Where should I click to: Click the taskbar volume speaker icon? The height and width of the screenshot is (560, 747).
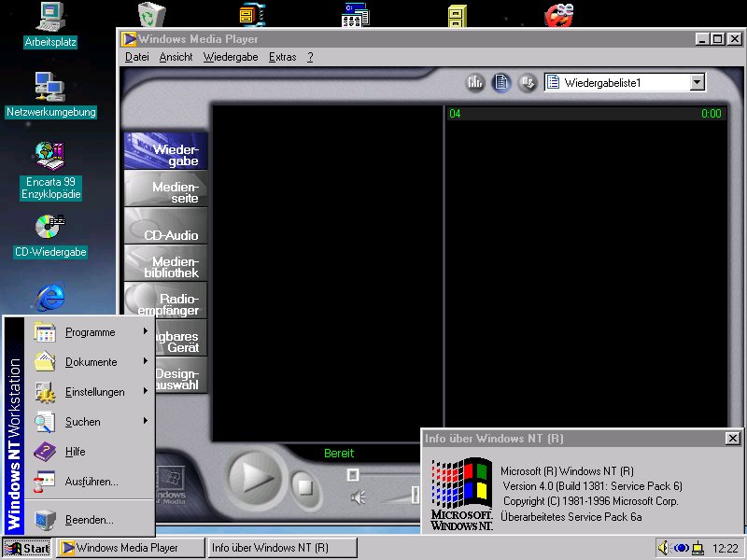[664, 548]
